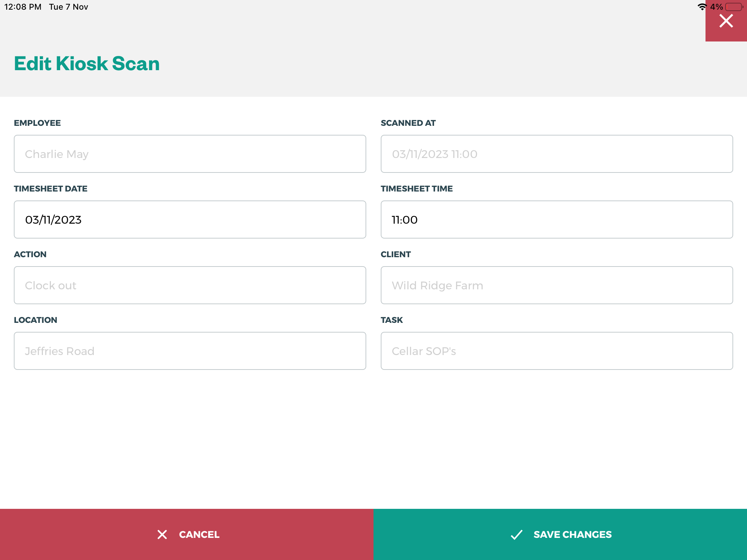Edit the Timesheet Date field
The height and width of the screenshot is (560, 747).
coord(190,220)
